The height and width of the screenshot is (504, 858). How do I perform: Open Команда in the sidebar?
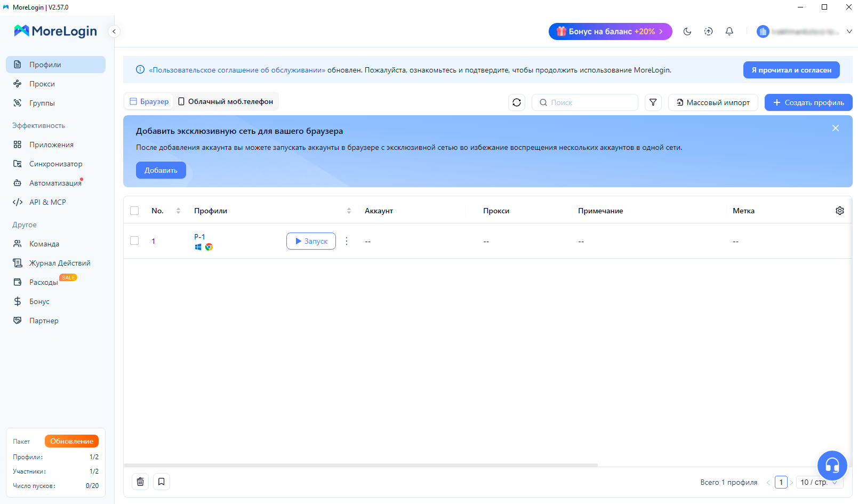tap(55, 244)
